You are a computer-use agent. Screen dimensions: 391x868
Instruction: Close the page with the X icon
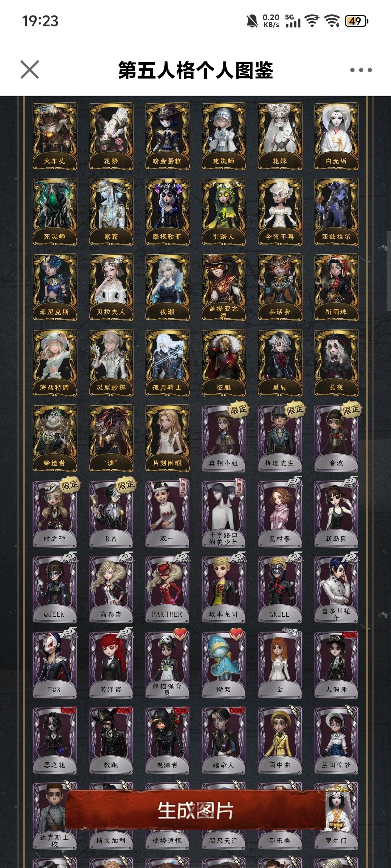click(x=30, y=69)
